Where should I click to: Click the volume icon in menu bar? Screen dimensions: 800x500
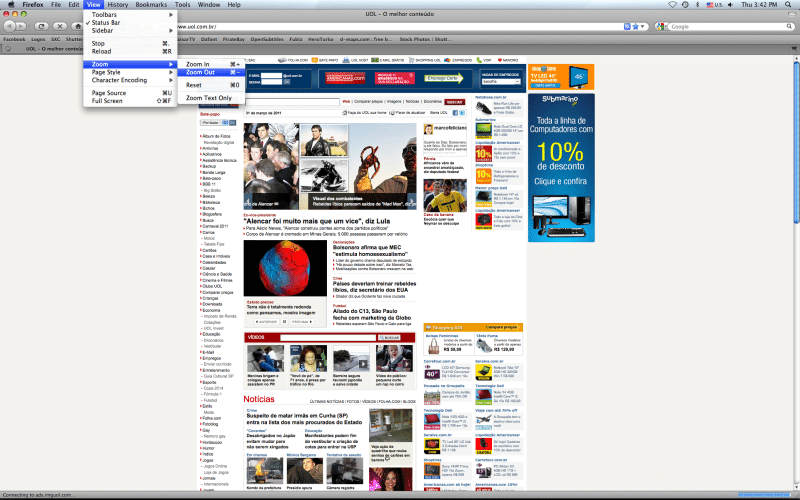[x=730, y=5]
